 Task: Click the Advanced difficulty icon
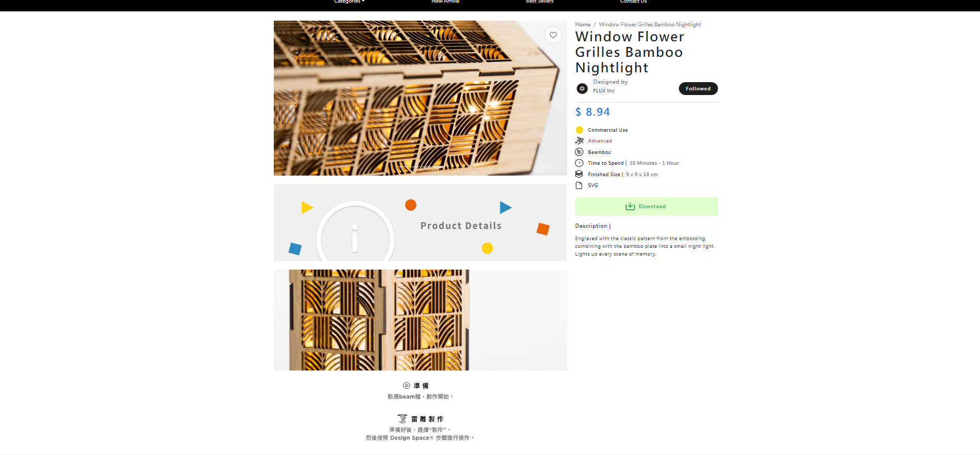coord(579,141)
